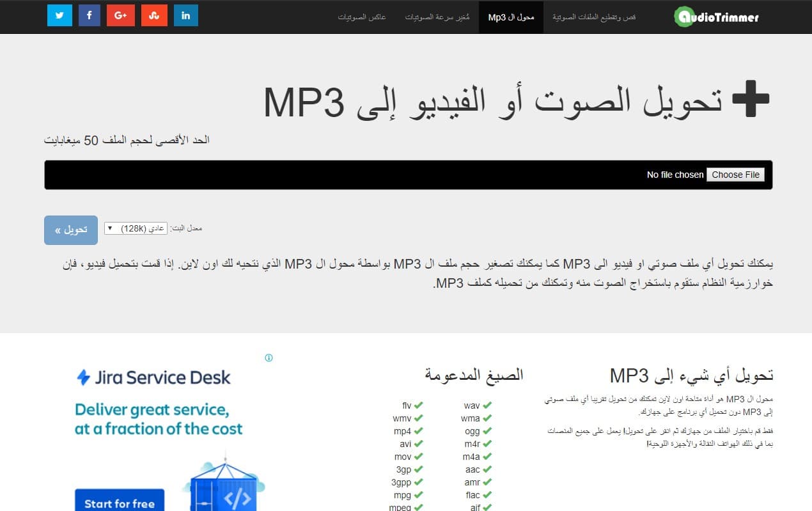
Task: Click the Twitter share icon
Action: [x=59, y=15]
